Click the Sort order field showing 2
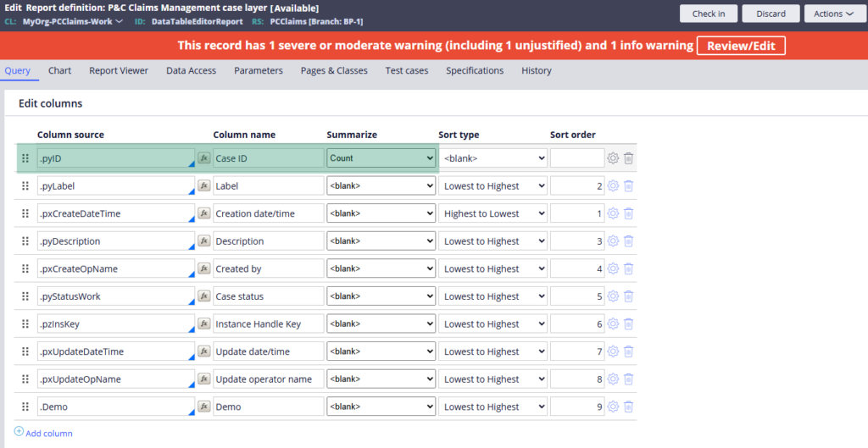 (577, 185)
